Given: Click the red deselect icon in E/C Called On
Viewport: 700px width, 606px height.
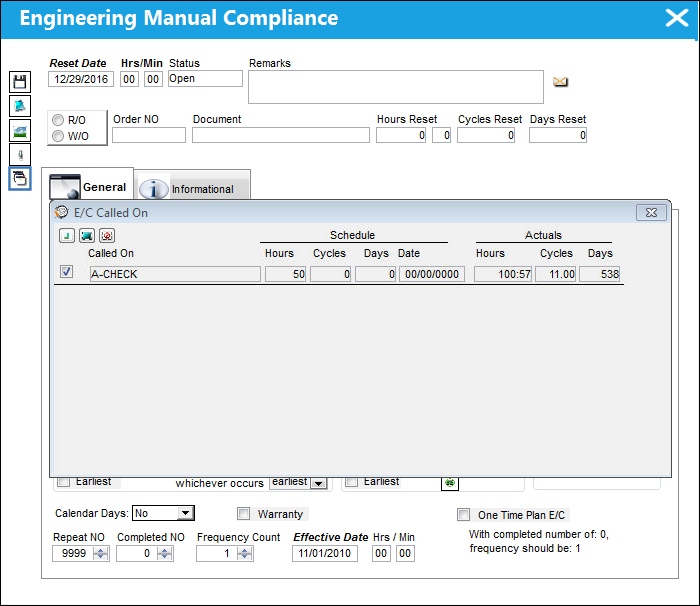Looking at the screenshot, I should 107,235.
